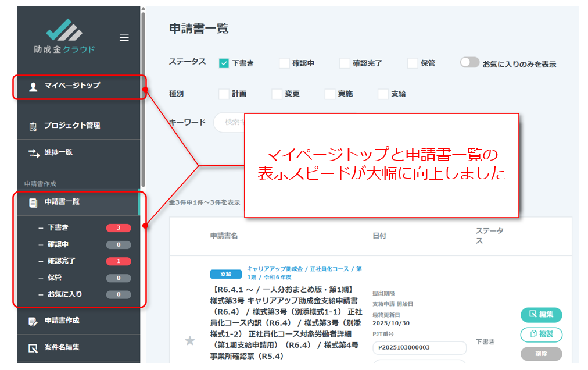Image resolution: width=588 pixels, height=370 pixels.
Task: Click the PJT番号 field P2025103000003
Action: click(420, 348)
